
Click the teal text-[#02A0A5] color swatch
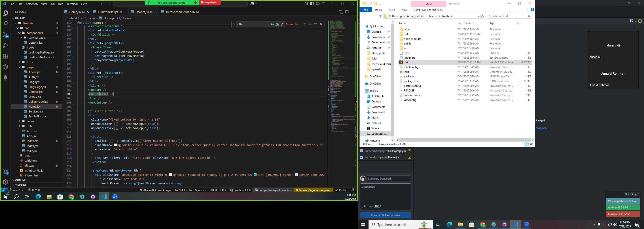click(x=255, y=175)
